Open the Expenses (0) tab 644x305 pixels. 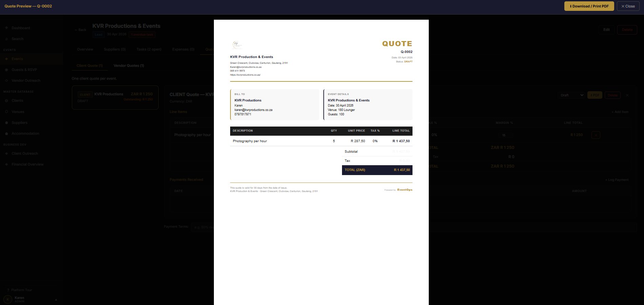pyautogui.click(x=183, y=50)
